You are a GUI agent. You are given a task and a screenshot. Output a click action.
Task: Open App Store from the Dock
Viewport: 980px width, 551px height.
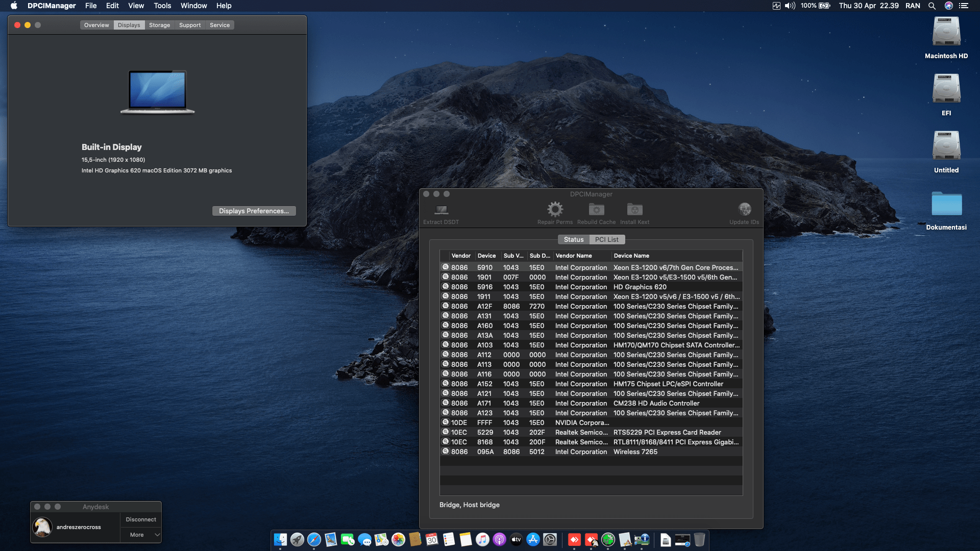click(x=533, y=539)
